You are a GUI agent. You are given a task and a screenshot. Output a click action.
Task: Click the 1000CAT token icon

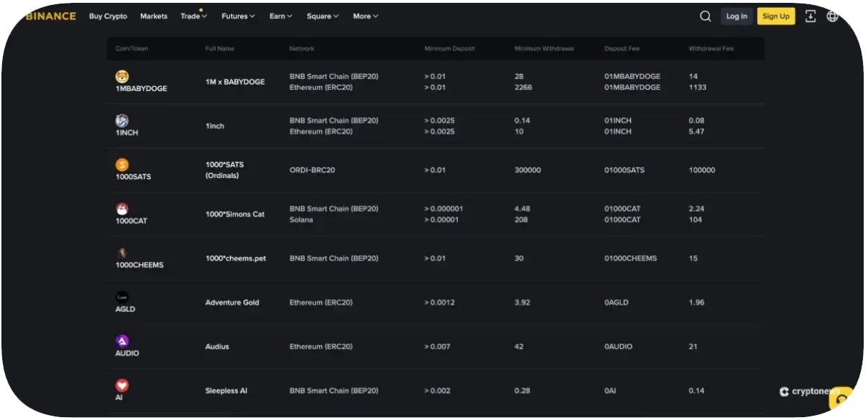(x=122, y=209)
